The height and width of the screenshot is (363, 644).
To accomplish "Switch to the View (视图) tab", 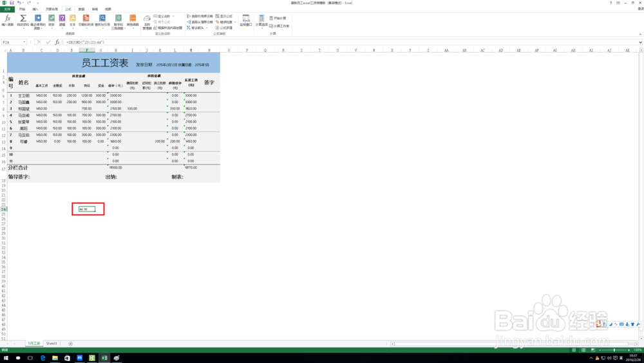I will point(108,9).
